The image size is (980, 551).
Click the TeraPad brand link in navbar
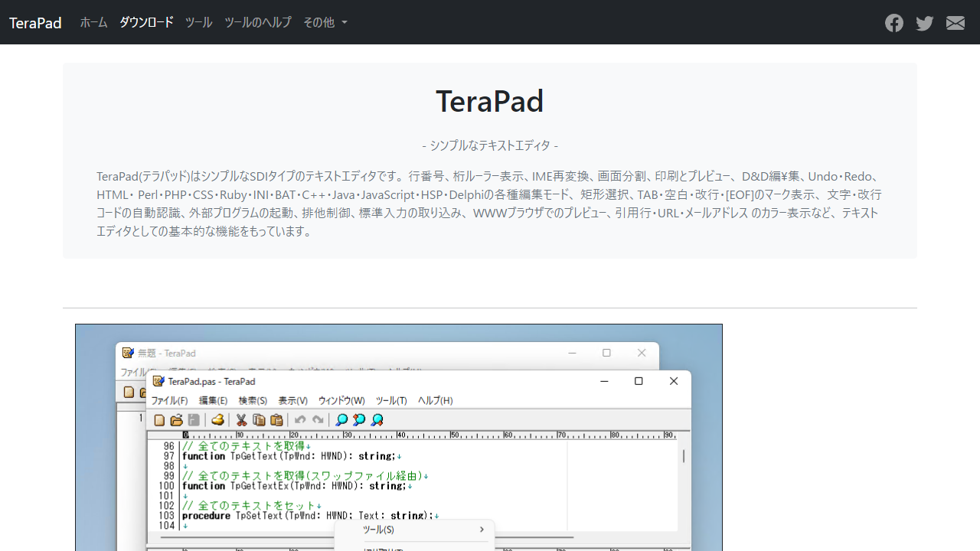[x=35, y=22]
